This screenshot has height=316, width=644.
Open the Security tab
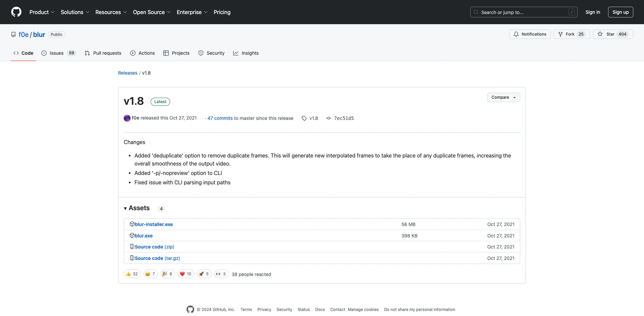[211, 53]
